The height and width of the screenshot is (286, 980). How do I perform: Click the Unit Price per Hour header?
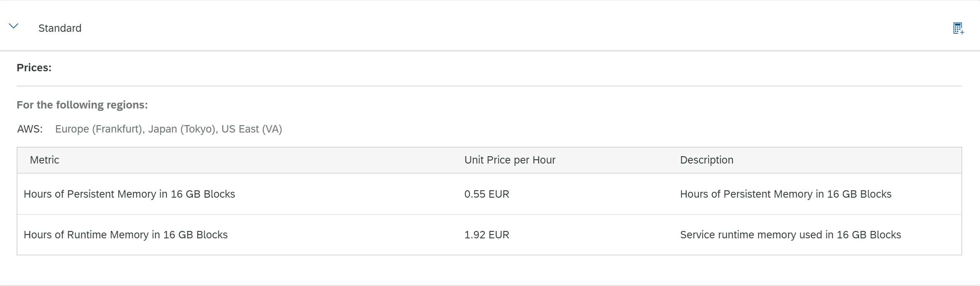510,160
